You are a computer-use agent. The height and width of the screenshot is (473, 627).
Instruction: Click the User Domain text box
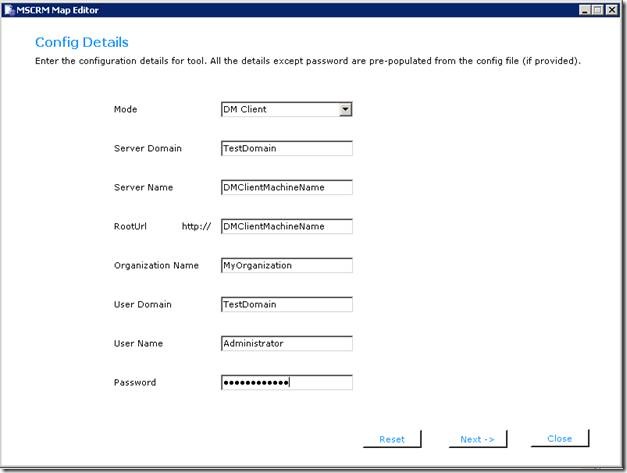[x=286, y=304]
